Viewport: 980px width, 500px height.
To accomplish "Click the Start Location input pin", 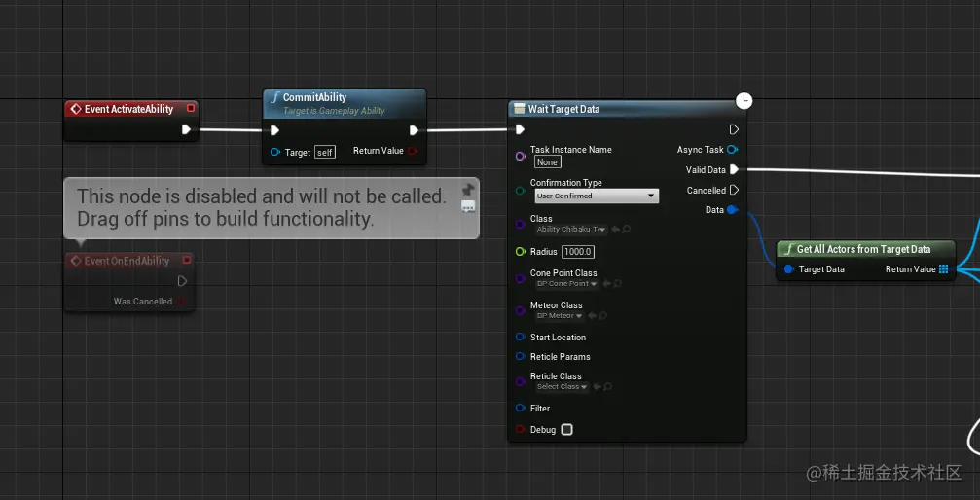I will coord(520,337).
